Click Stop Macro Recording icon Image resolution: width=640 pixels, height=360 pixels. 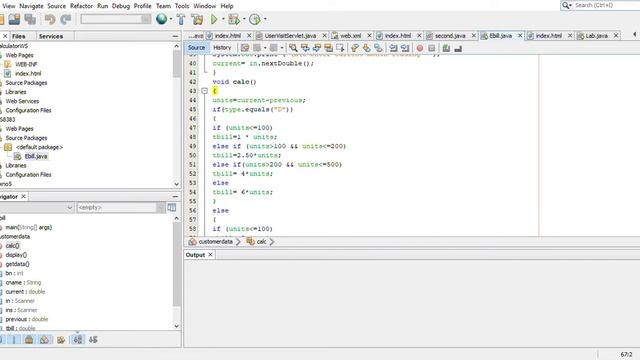pyautogui.click(x=431, y=48)
